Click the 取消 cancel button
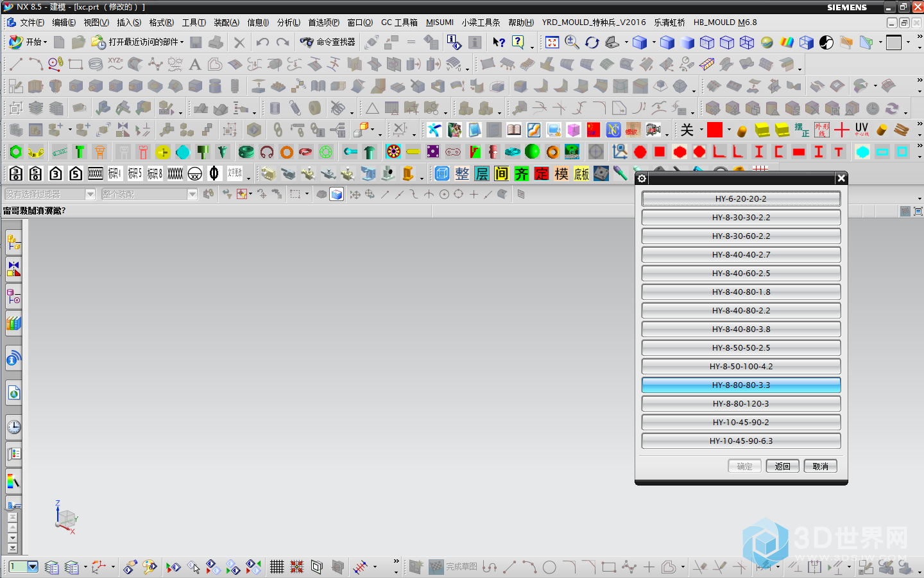924x578 pixels. click(820, 466)
